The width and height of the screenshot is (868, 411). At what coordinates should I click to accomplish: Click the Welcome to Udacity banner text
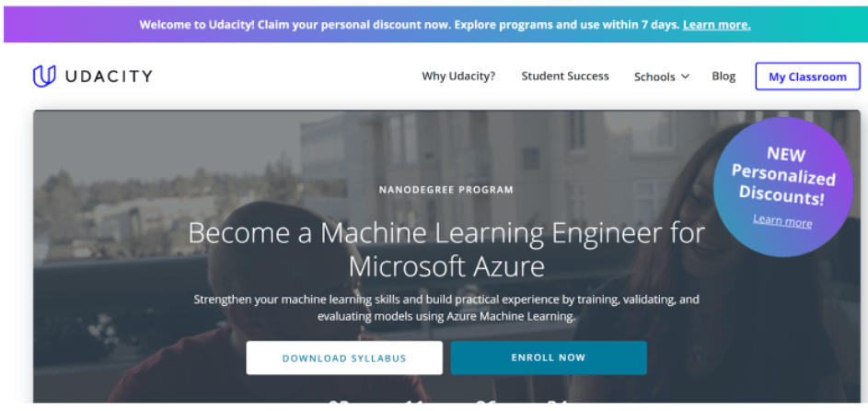[409, 25]
